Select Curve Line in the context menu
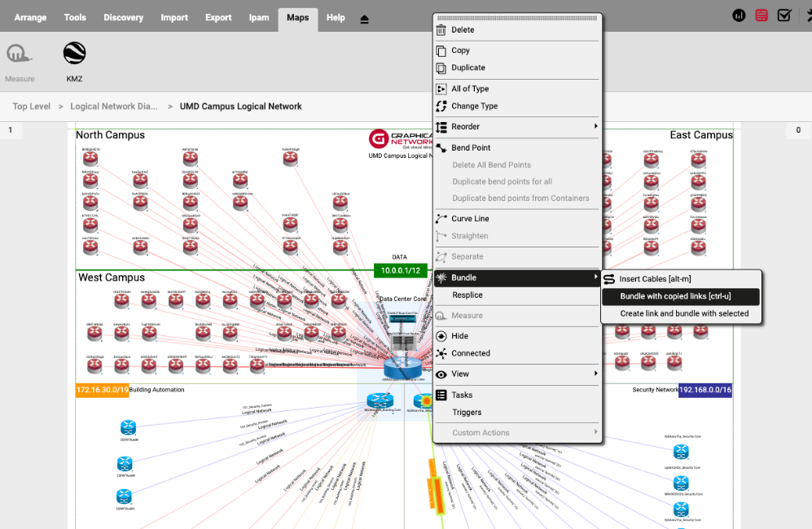Viewport: 812px width, 529px height. 470,219
